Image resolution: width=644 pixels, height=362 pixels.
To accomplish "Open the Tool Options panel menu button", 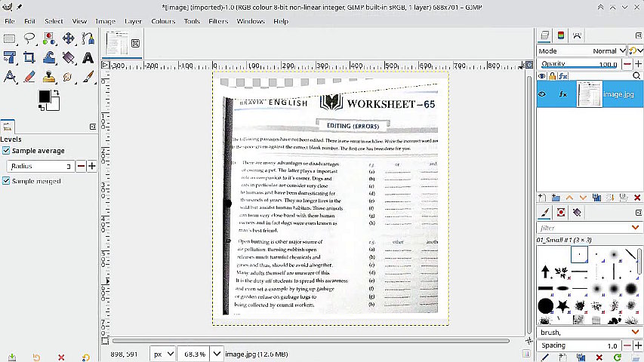I will pos(93,127).
